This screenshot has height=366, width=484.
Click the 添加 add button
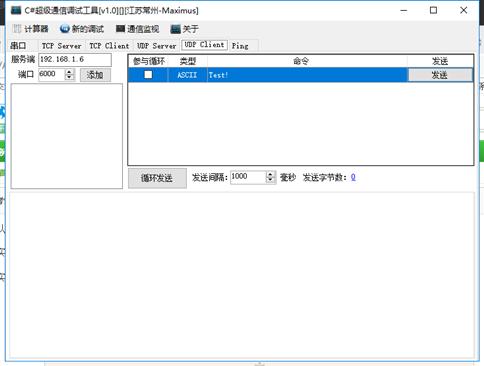pos(95,75)
